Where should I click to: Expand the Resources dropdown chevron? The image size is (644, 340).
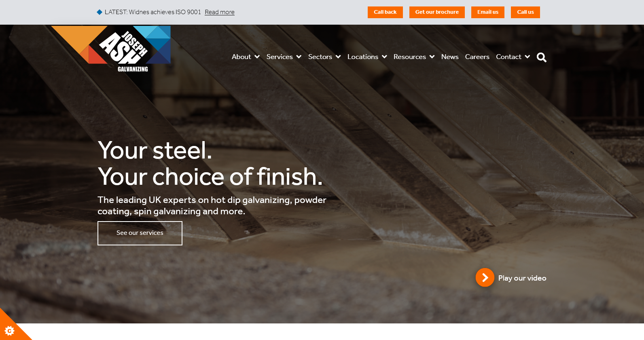coord(432,57)
